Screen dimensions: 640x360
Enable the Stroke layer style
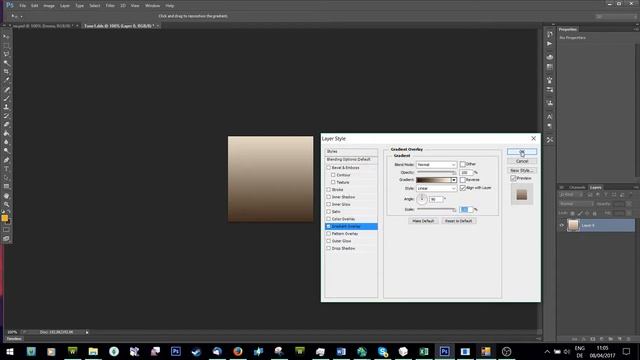329,189
